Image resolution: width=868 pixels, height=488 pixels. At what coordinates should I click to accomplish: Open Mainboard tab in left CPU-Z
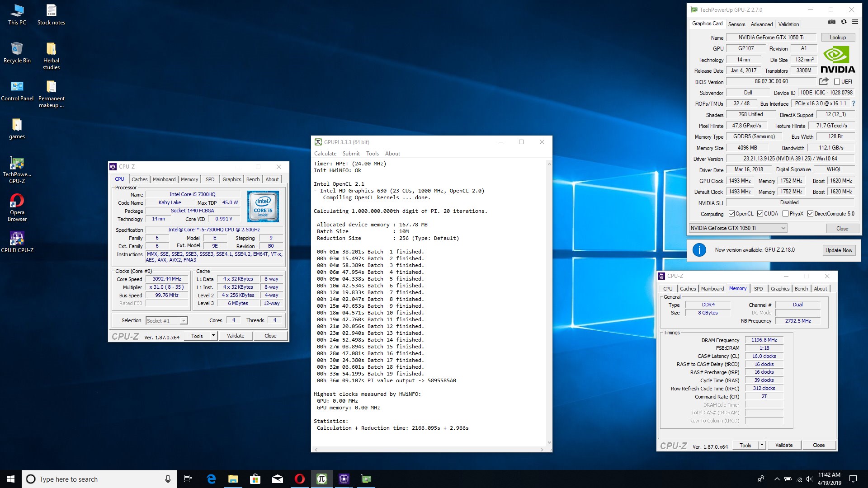(164, 179)
